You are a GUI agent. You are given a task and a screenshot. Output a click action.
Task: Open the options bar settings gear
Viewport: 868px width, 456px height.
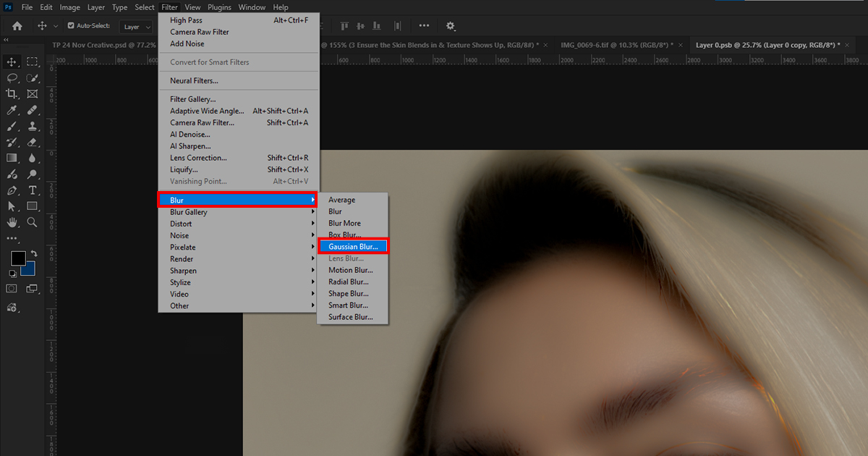(451, 26)
